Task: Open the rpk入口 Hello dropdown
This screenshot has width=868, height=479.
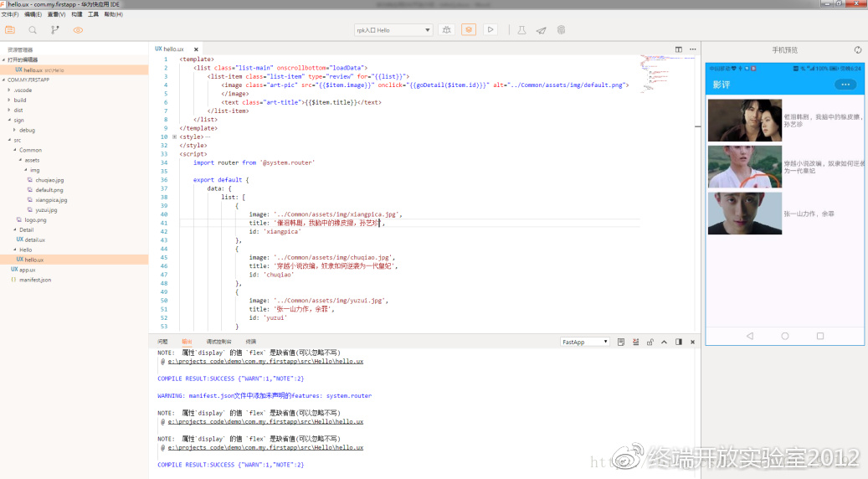Action: (x=393, y=30)
